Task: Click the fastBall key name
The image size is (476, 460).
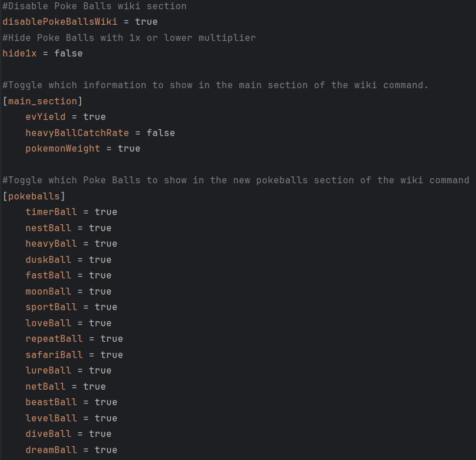Action: pos(48,276)
